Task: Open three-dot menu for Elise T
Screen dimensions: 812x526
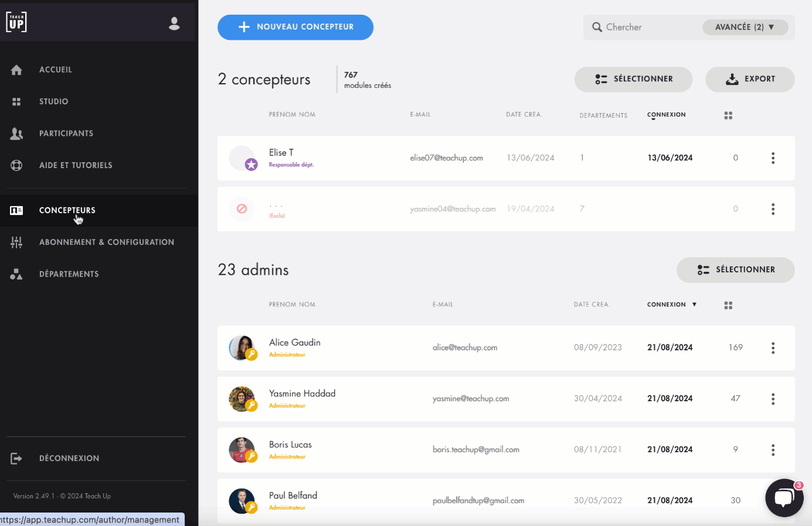Action: click(773, 158)
